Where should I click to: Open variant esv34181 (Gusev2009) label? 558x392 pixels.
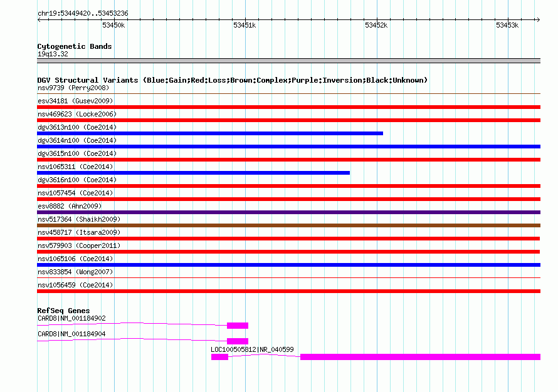pyautogui.click(x=75, y=101)
